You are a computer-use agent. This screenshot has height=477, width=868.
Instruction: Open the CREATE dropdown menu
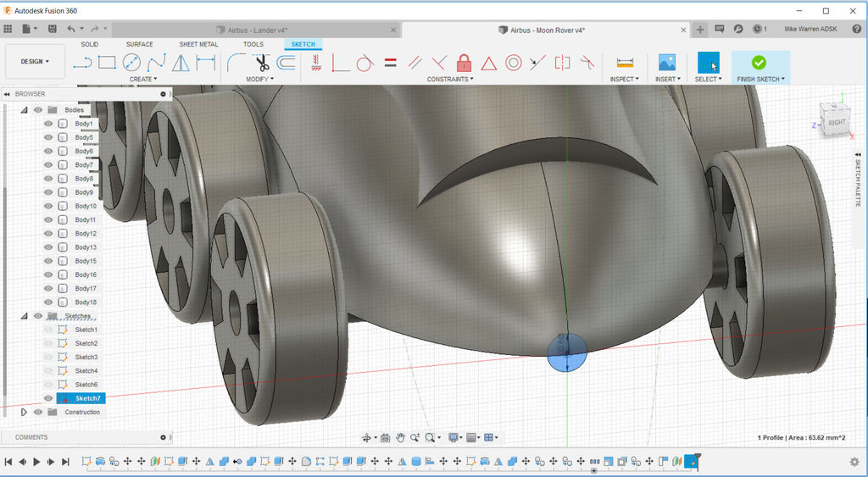[143, 79]
